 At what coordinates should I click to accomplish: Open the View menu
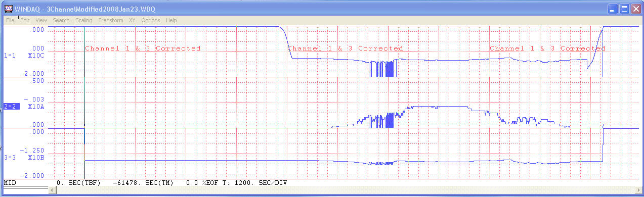[41, 20]
